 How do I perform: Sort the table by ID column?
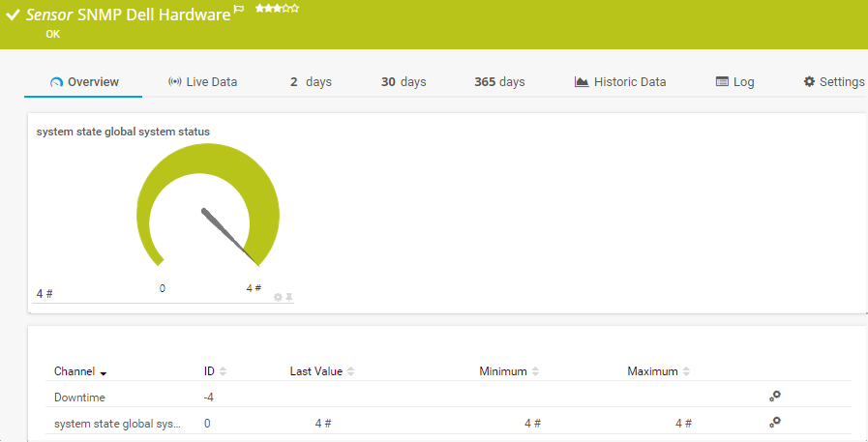[215, 371]
